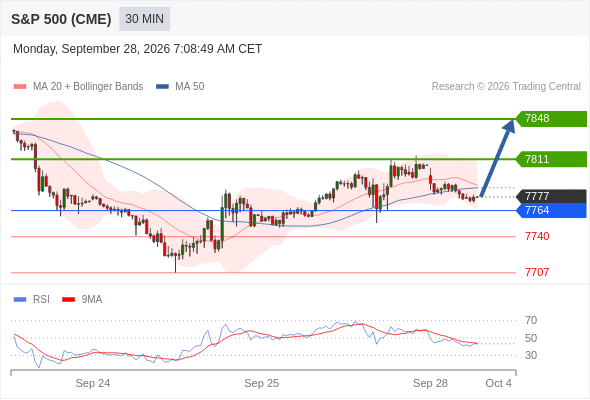Click the 7764 blue pivot price tag
The image size is (590, 400).
551,210
